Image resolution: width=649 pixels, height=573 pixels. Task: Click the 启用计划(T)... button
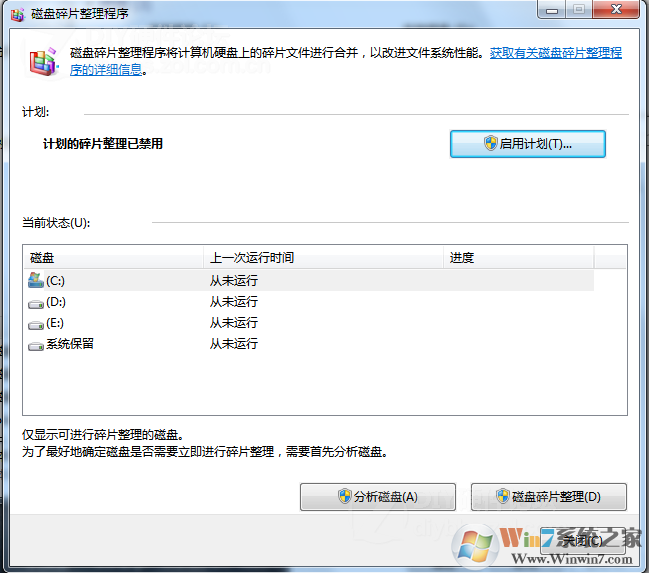tap(528, 144)
